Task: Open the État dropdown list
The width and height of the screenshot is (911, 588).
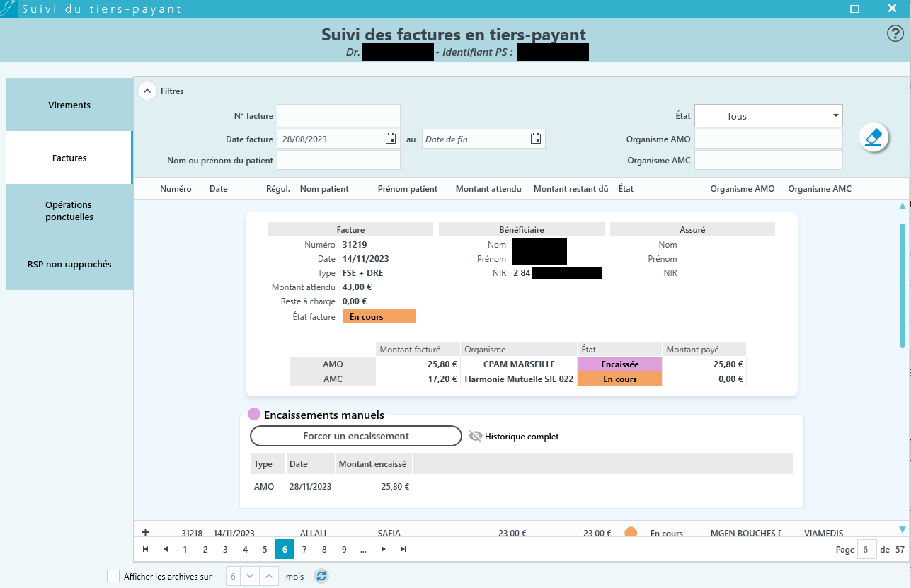Action: (768, 115)
